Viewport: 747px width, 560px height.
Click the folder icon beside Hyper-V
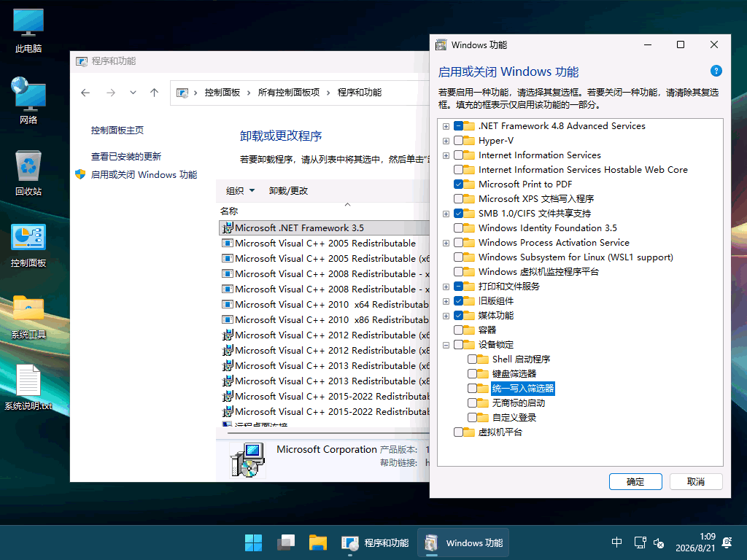tap(469, 141)
